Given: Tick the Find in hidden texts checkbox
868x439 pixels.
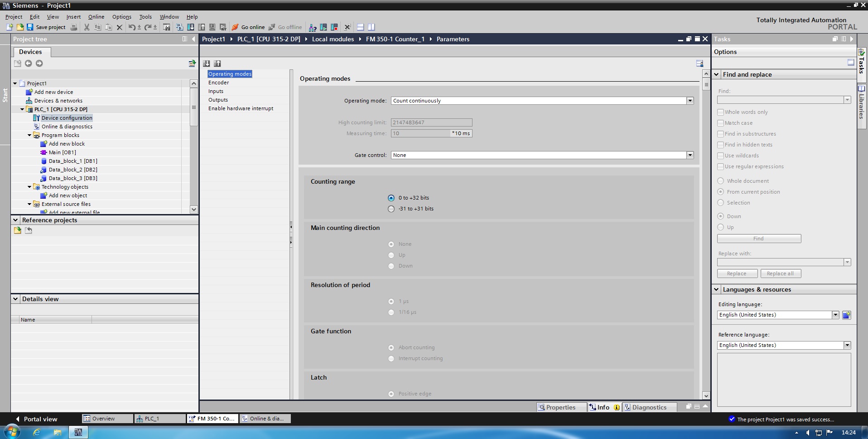Looking at the screenshot, I should coord(720,145).
